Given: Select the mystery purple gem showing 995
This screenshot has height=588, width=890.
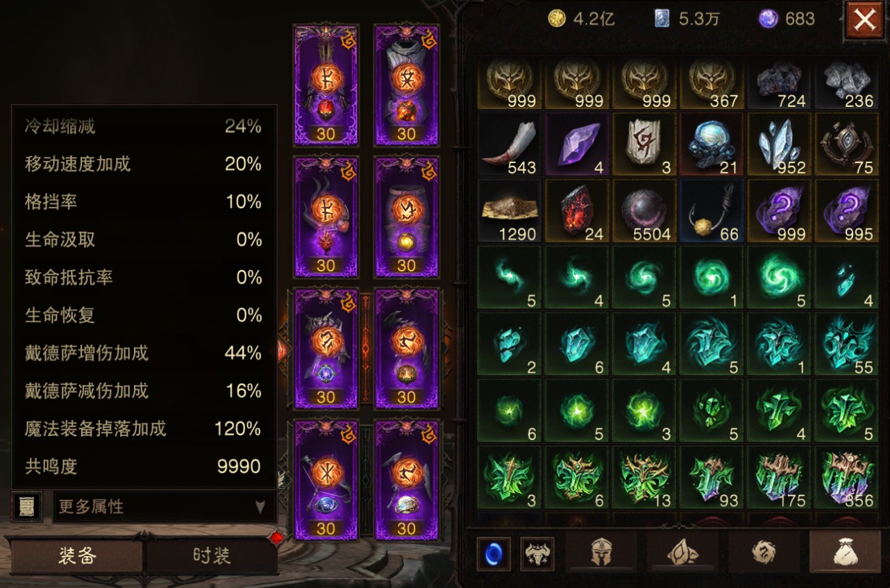Looking at the screenshot, I should [x=847, y=212].
